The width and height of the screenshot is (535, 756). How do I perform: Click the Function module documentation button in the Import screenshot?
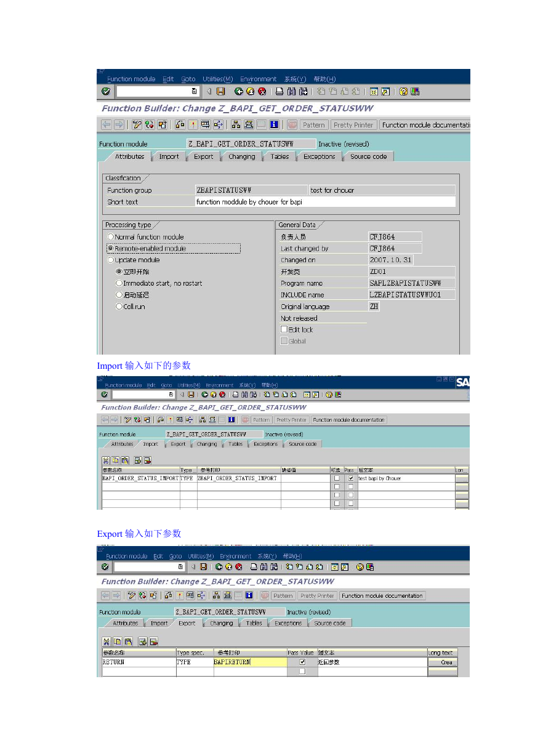349,420
